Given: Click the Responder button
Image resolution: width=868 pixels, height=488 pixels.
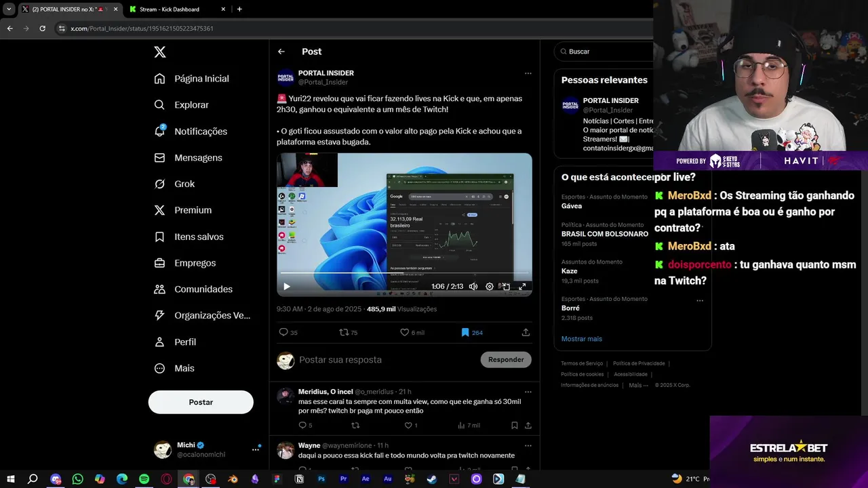Looking at the screenshot, I should pos(506,360).
